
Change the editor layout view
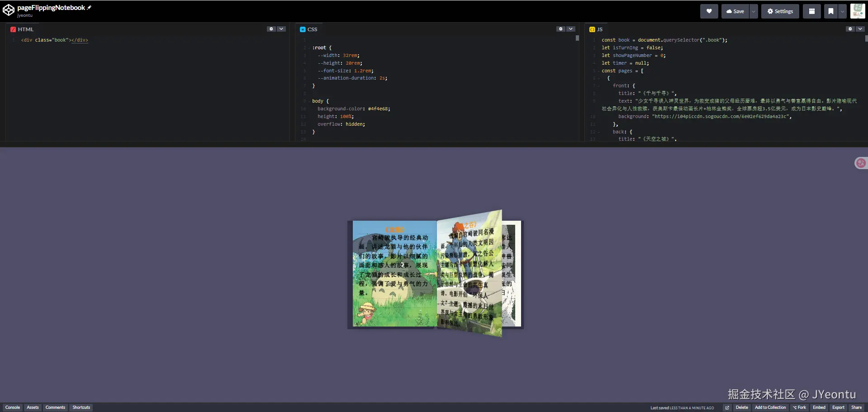click(x=812, y=11)
